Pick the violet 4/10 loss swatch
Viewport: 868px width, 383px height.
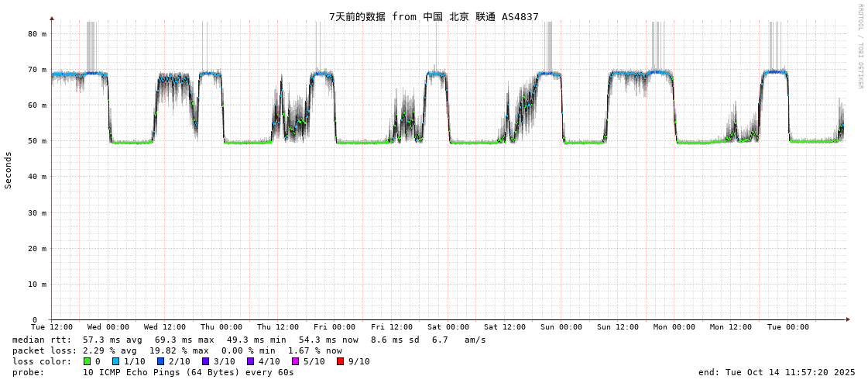[251, 361]
